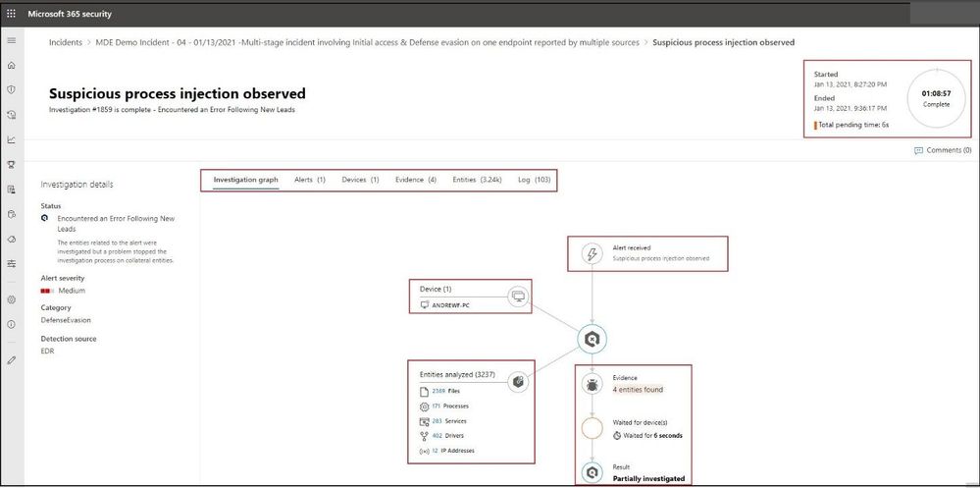Click the Comments speech bubble icon
Viewport: 980px width, 488px height.
pyautogui.click(x=918, y=151)
